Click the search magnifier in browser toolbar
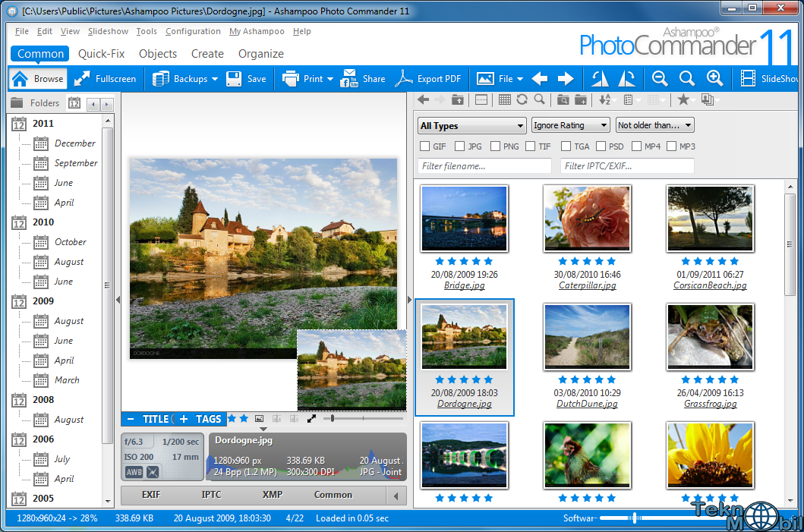The width and height of the screenshot is (804, 532). [540, 99]
